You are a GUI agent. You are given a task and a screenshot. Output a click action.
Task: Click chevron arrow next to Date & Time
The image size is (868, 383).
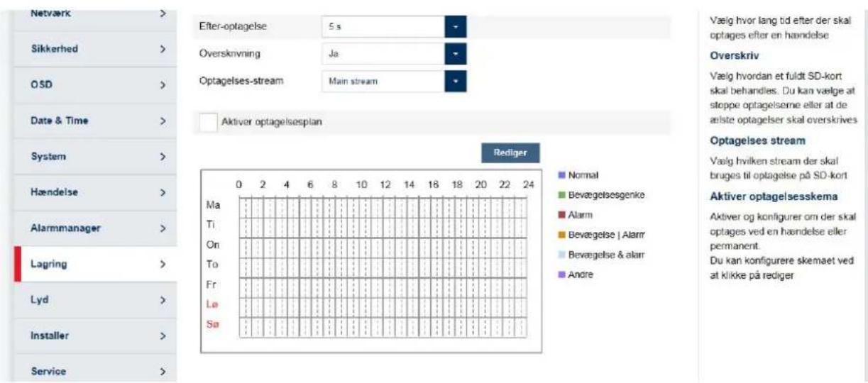click(163, 121)
